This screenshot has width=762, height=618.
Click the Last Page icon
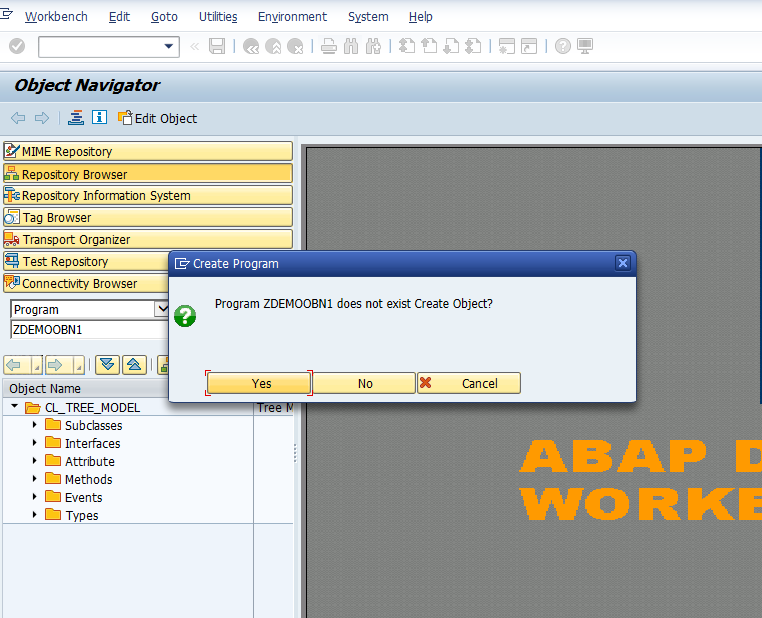tap(473, 46)
